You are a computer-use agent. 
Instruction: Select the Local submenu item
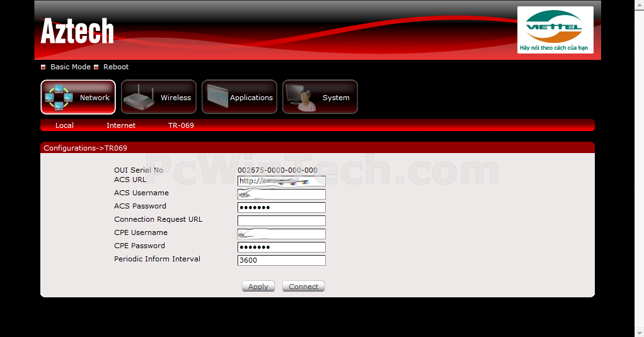(64, 125)
